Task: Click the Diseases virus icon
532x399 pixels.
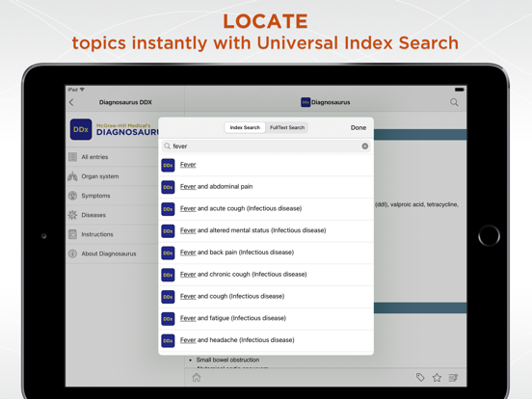Action: pos(72,215)
